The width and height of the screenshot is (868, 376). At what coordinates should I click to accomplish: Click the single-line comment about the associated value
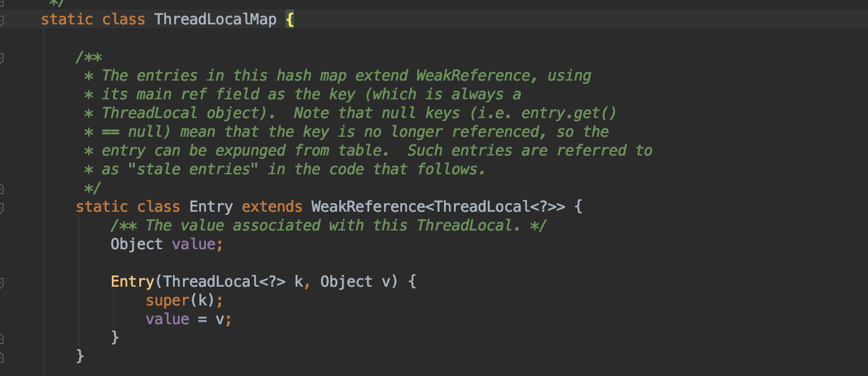click(x=328, y=225)
